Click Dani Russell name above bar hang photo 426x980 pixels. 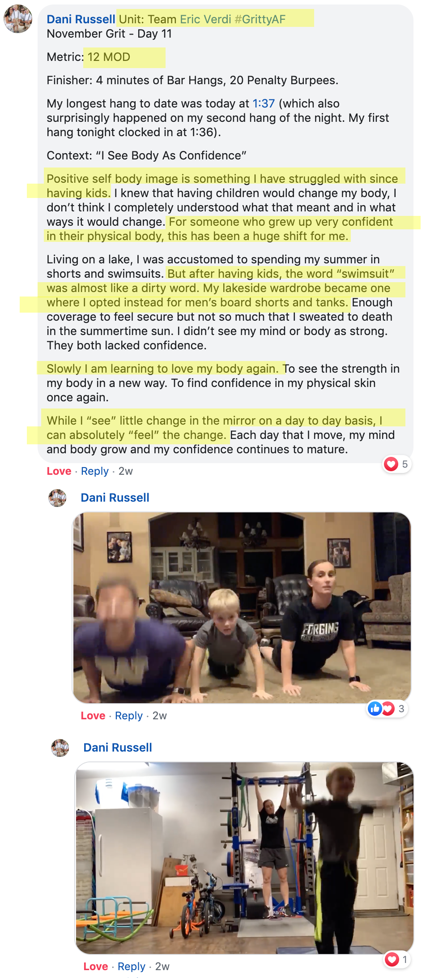[118, 748]
